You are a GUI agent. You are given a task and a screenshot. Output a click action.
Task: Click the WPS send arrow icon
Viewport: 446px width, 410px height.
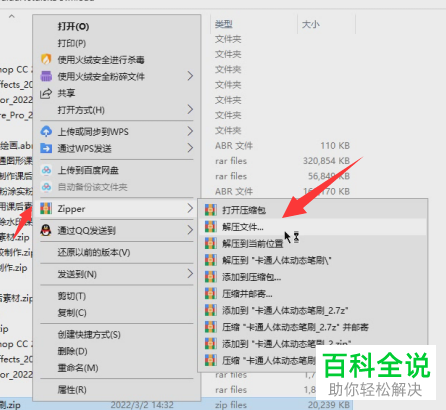coord(46,148)
